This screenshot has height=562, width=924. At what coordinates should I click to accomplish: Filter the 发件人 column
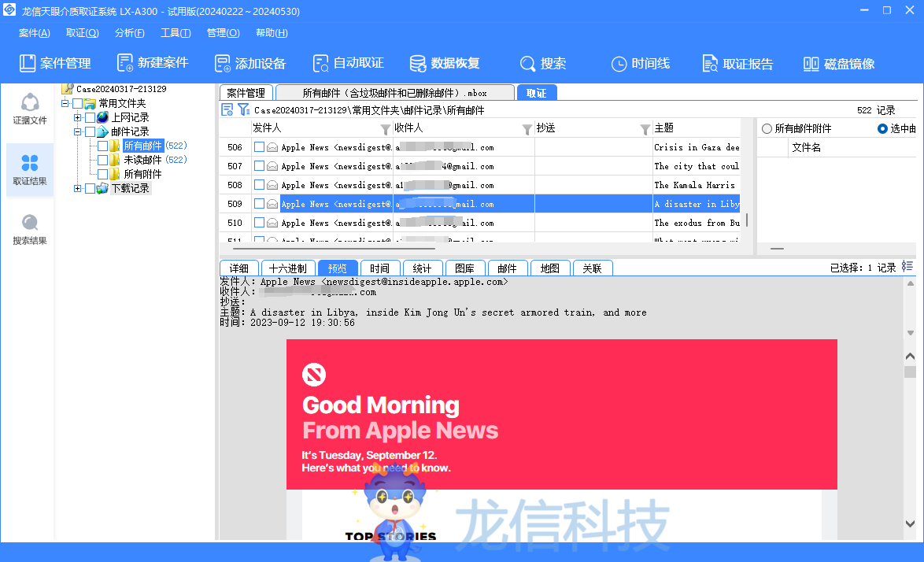pos(386,129)
